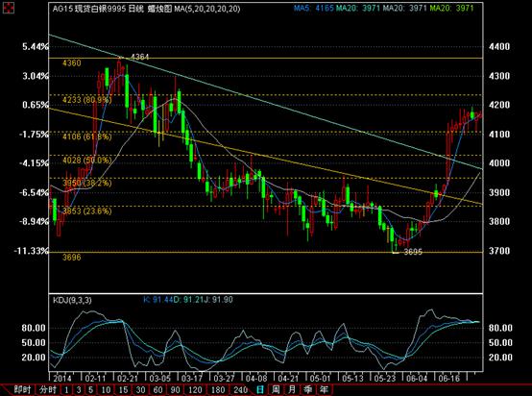Click the 3950 (38.2%) Fibonacci label
The image size is (532, 396).
(x=87, y=183)
